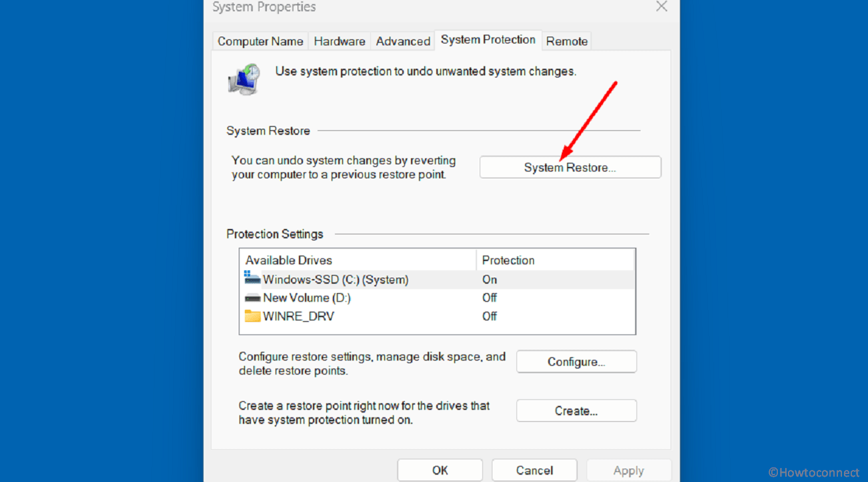Click the Cancel button
Screen dimensions: 868x482
pos(534,470)
